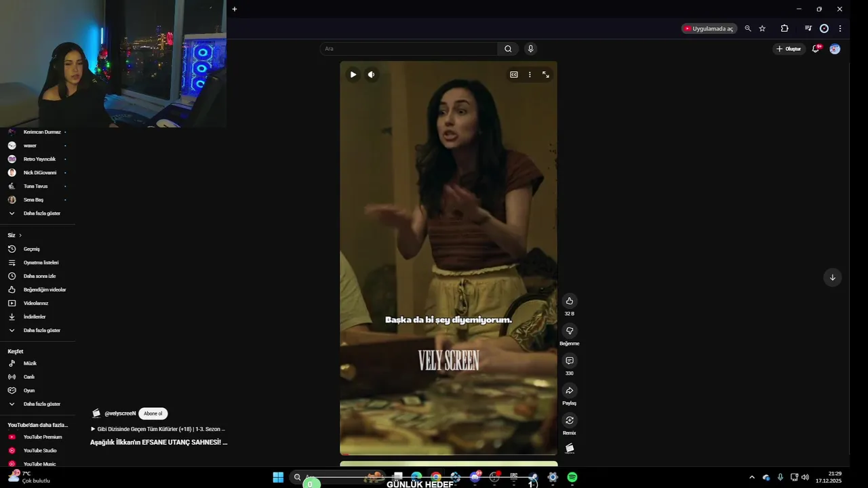
Task: Show hidden system tray icons
Action: pyautogui.click(x=751, y=477)
